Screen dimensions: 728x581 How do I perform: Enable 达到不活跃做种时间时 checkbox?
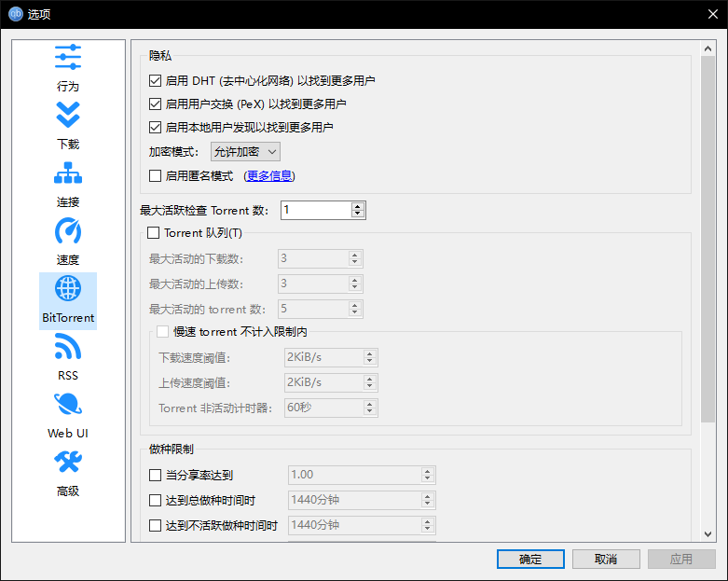pos(155,525)
